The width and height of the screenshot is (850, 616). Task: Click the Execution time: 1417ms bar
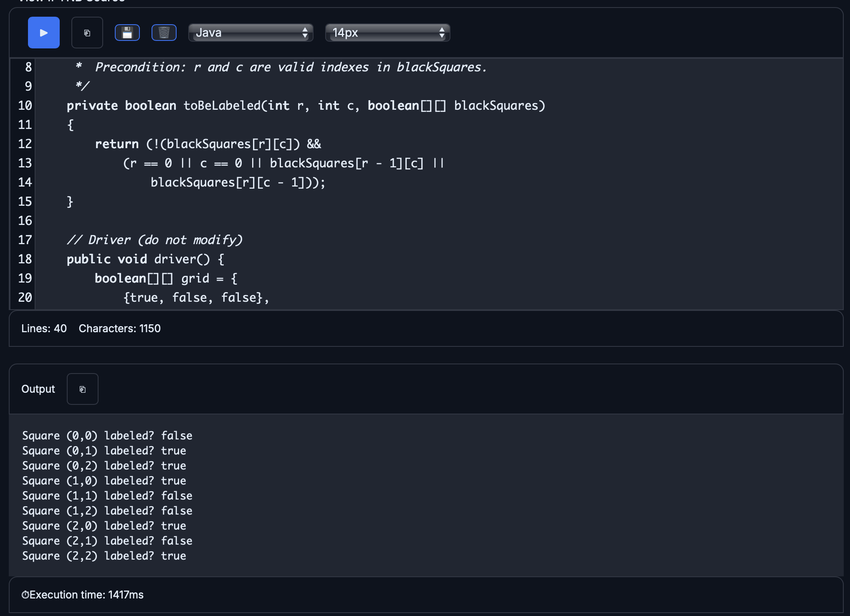[83, 594]
